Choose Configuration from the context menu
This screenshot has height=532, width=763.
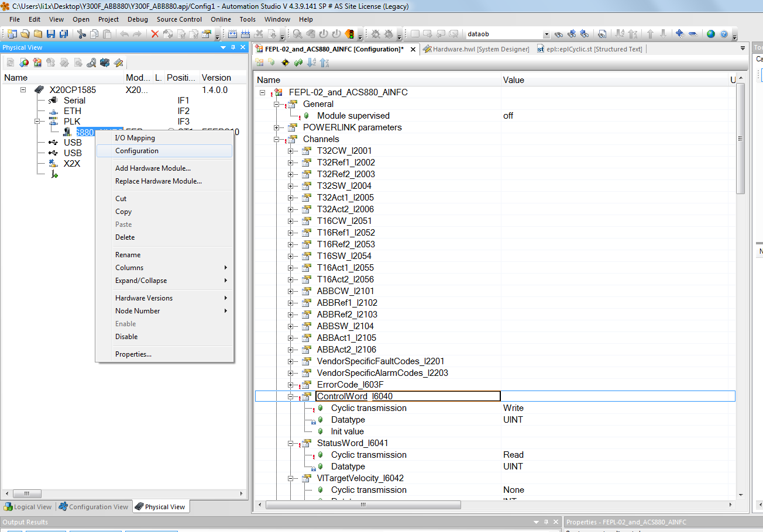click(164, 151)
